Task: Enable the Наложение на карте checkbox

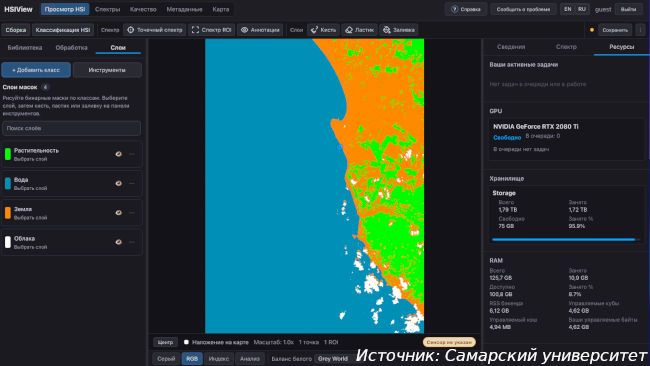Action: point(186,342)
